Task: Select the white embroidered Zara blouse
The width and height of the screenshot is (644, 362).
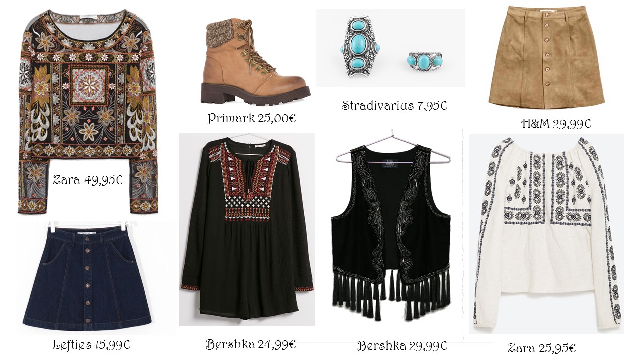Action: [x=547, y=233]
